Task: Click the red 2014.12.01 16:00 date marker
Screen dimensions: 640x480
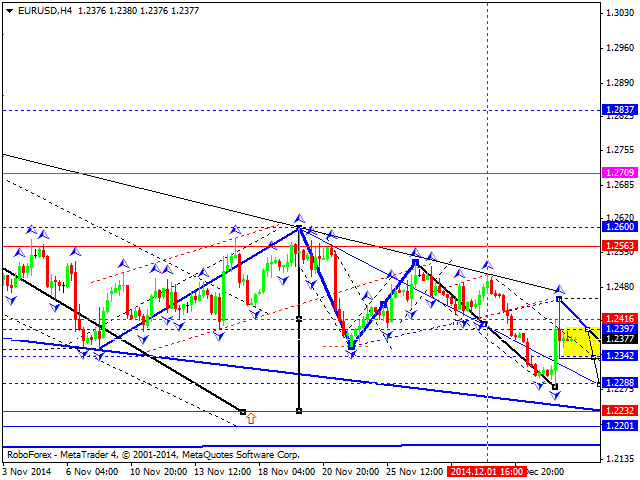Action: point(487,470)
